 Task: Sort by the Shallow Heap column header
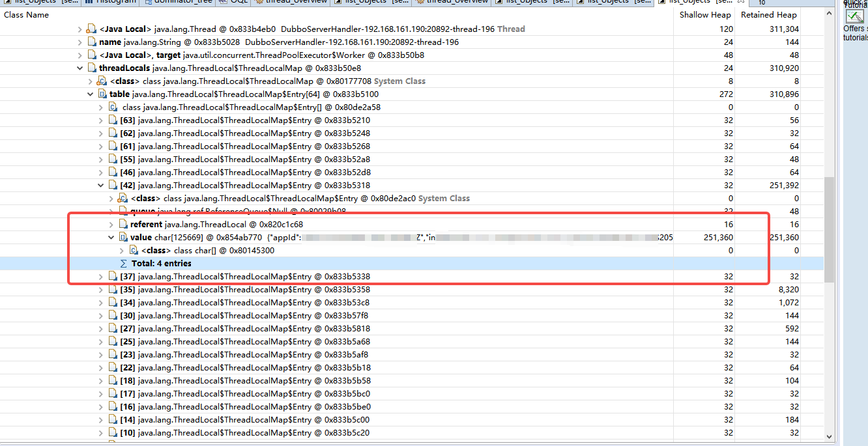(x=704, y=14)
